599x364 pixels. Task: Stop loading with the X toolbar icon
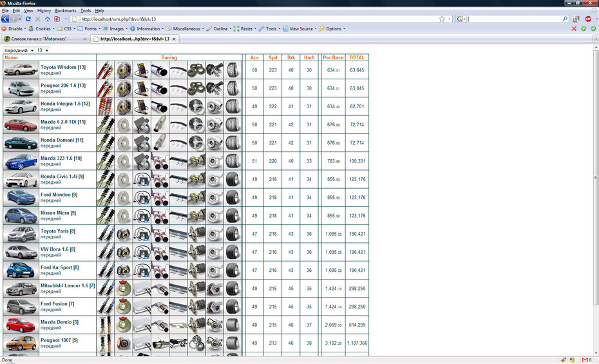click(37, 19)
